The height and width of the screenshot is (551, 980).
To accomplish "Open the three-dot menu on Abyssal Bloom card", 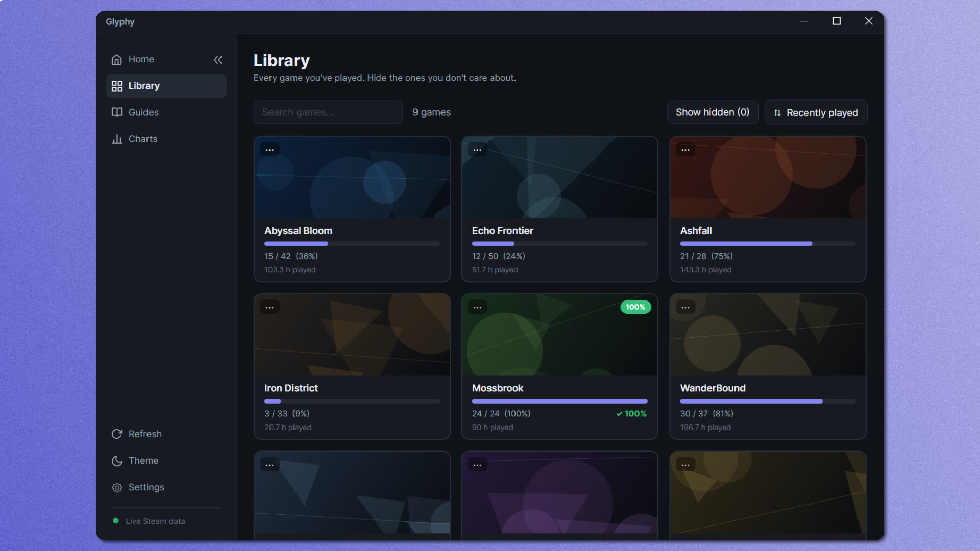I will coord(269,149).
